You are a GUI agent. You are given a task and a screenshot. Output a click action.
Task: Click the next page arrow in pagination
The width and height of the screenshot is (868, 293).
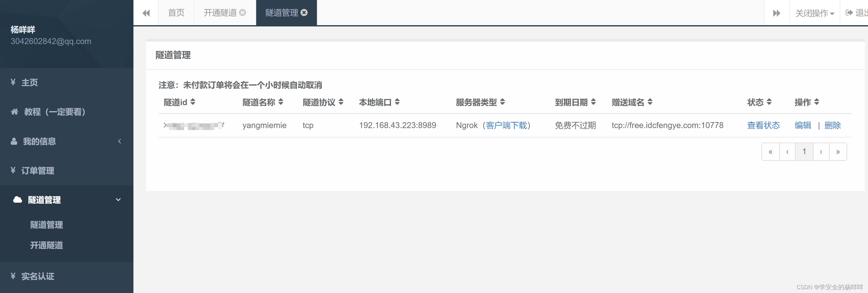[821, 151]
